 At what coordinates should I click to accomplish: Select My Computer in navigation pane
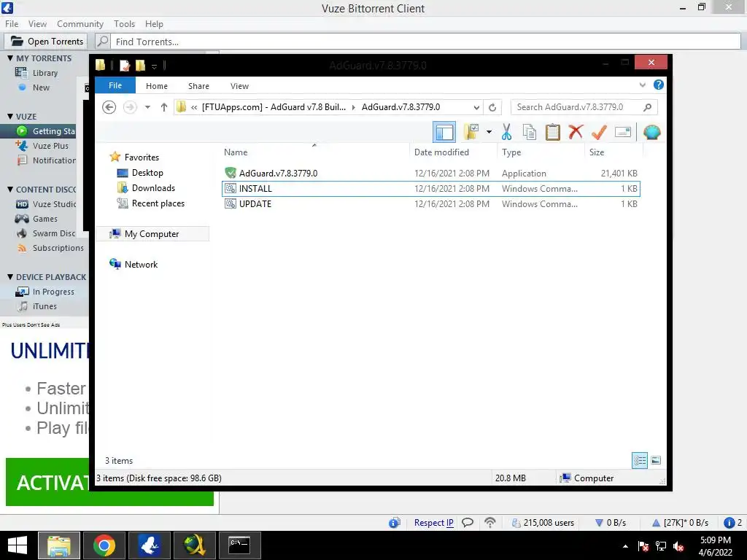[x=152, y=234]
